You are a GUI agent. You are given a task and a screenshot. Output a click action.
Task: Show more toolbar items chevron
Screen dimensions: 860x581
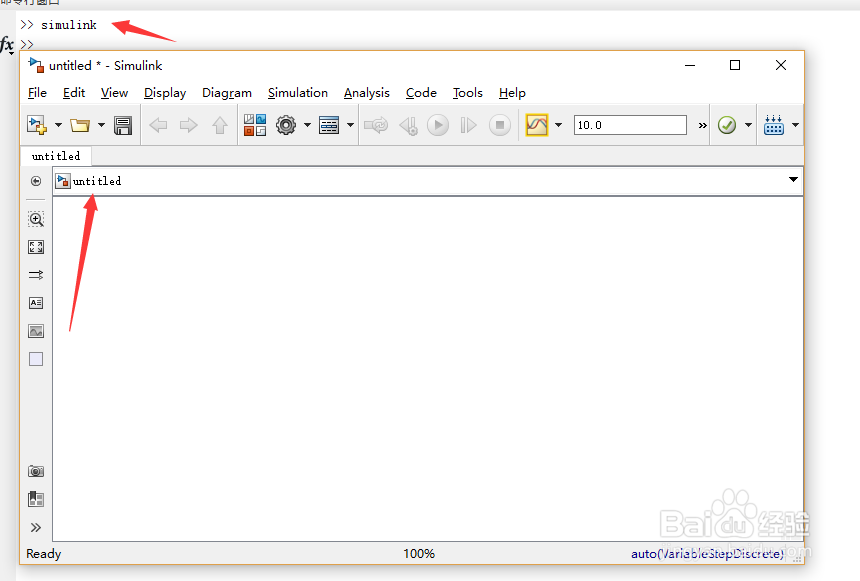click(703, 126)
